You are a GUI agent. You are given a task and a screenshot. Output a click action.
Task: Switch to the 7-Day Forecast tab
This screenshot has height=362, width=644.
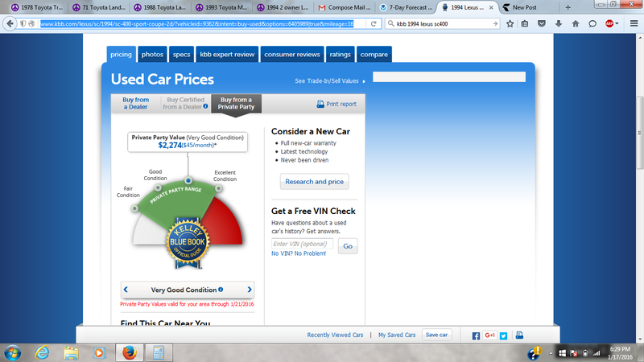407,7
